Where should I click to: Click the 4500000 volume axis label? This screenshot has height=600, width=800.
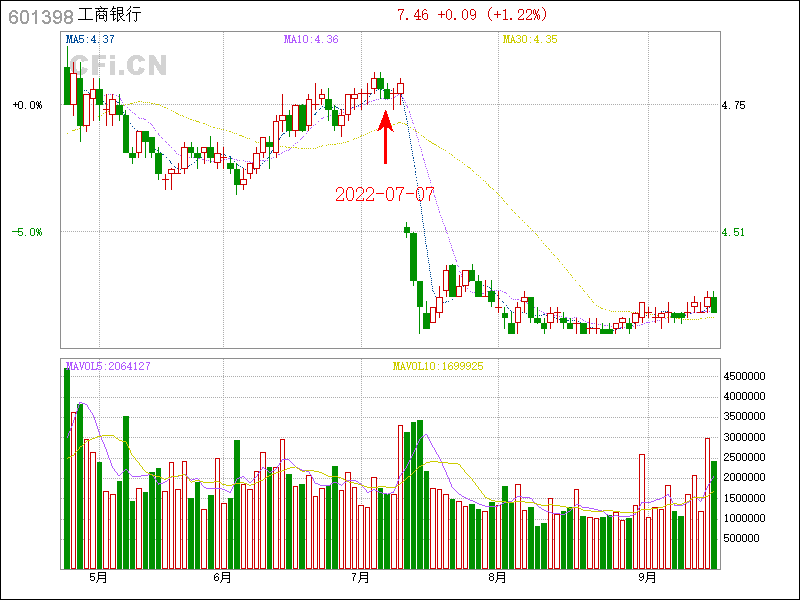tap(744, 376)
